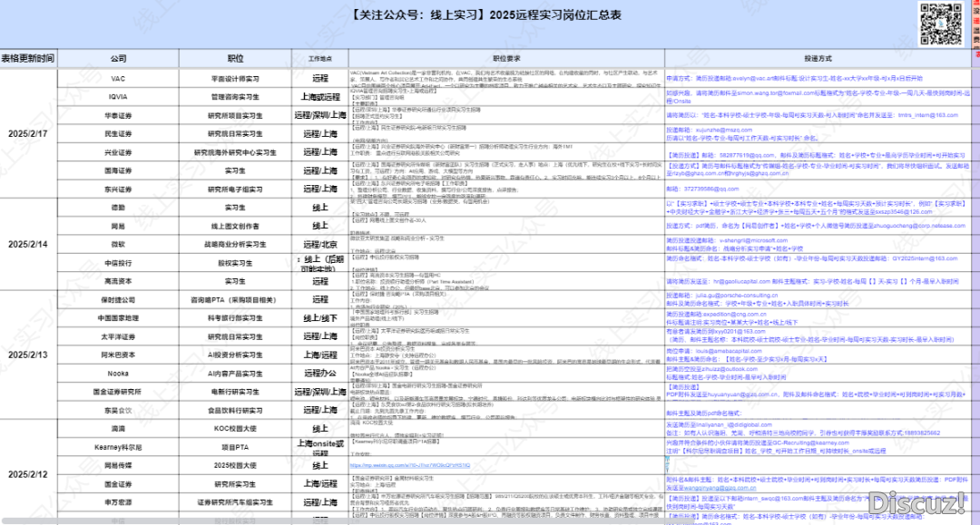Select the position cell 咨询组PTA（采购项目相关）

(235, 299)
